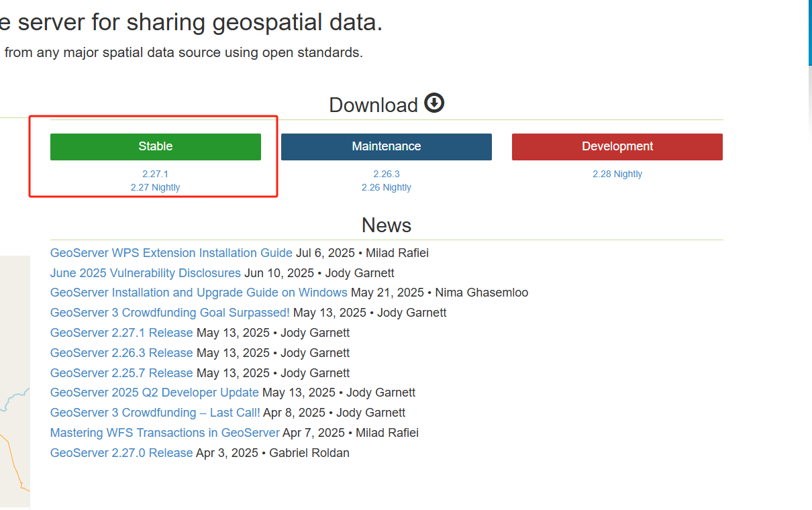The image size is (812, 510).
Task: Open the 2.27.1 stable version link
Action: [x=155, y=174]
